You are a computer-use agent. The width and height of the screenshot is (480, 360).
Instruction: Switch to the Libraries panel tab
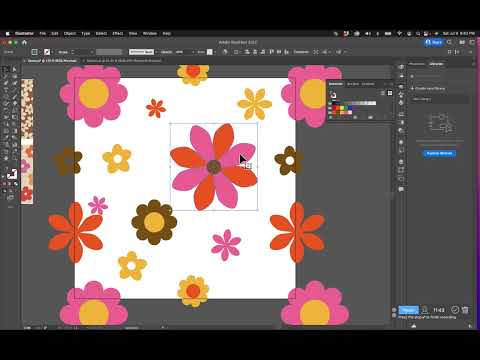click(x=436, y=64)
